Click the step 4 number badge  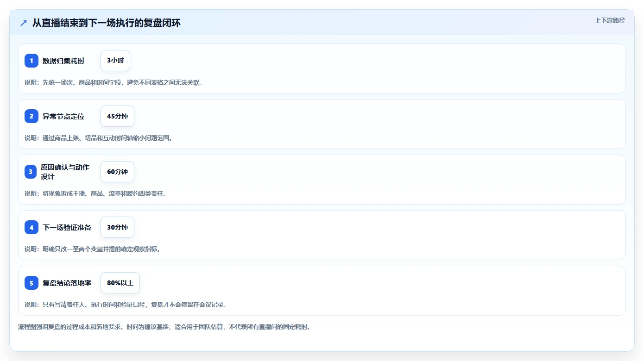(32, 227)
